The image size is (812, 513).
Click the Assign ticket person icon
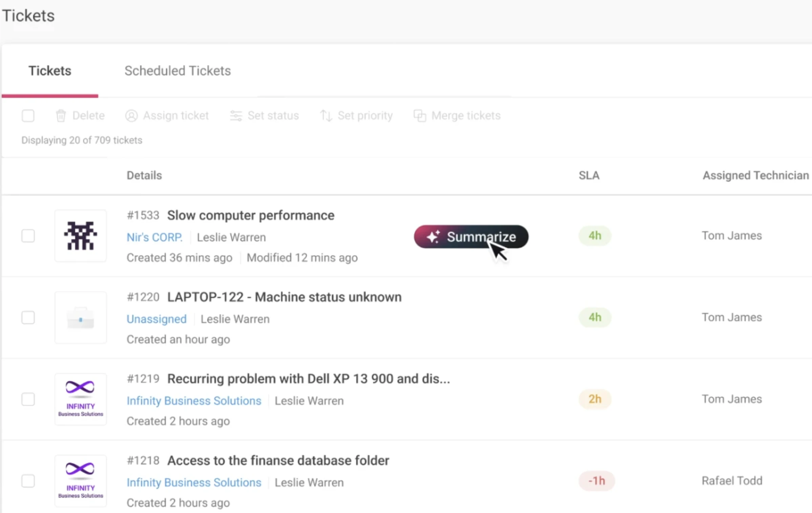(x=131, y=116)
